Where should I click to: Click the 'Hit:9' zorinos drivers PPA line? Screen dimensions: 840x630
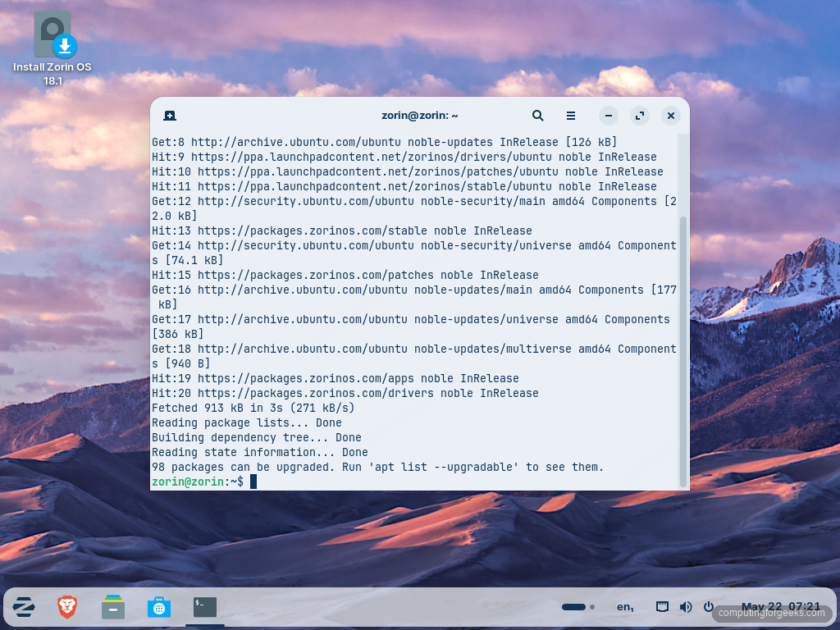pos(404,157)
